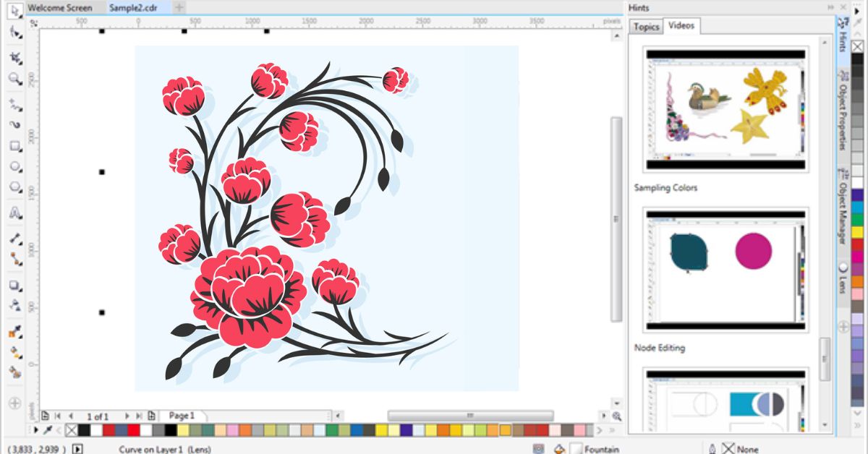Open the Object Properties docker tab

(x=843, y=110)
